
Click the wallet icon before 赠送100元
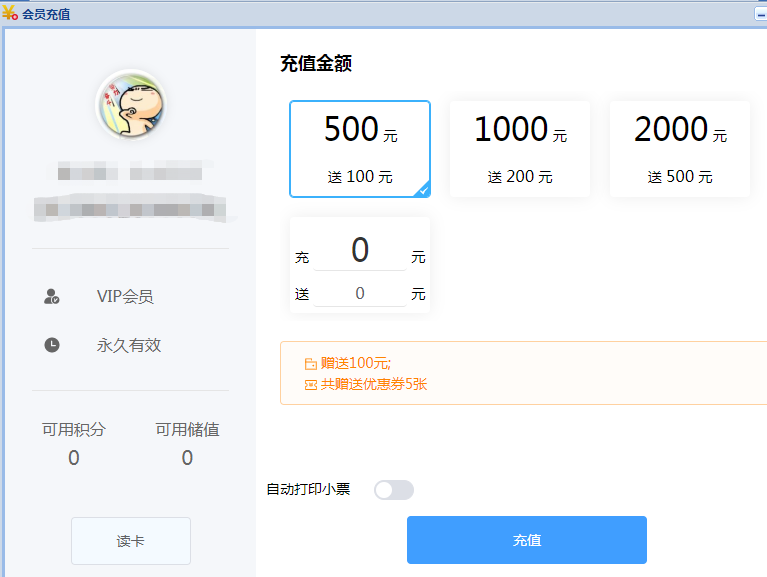[311, 364]
